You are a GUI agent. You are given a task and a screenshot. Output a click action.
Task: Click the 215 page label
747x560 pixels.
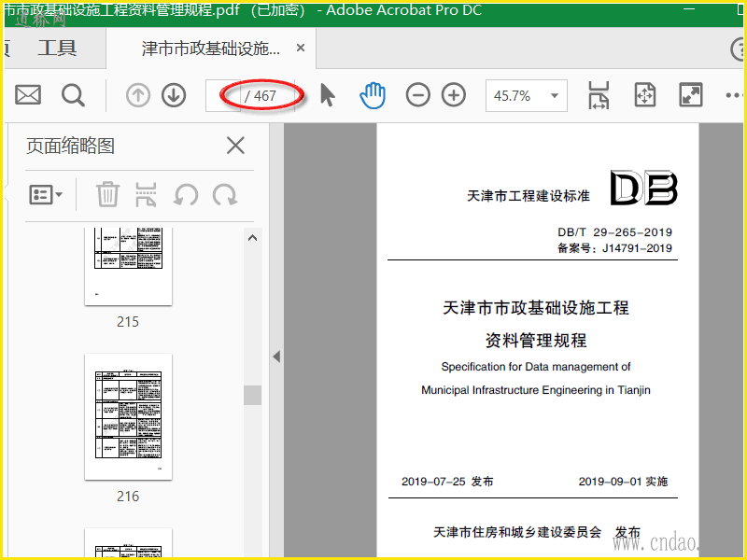tap(128, 322)
